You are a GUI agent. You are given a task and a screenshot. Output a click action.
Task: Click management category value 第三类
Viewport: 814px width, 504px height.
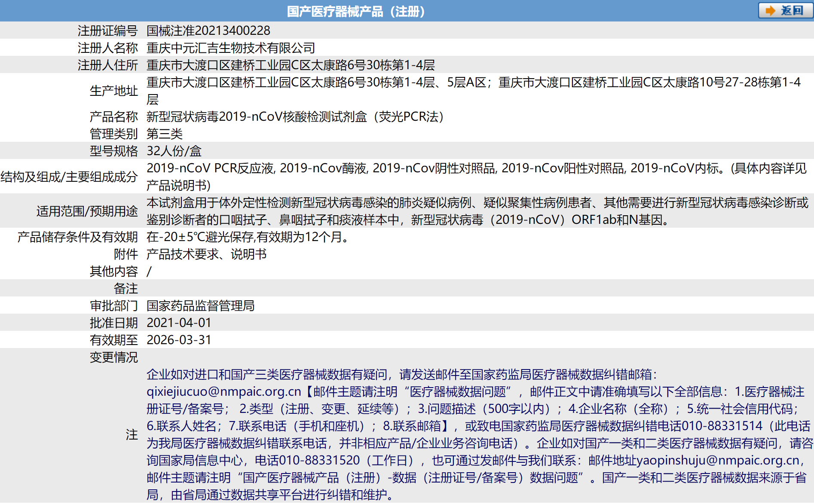coord(164,134)
